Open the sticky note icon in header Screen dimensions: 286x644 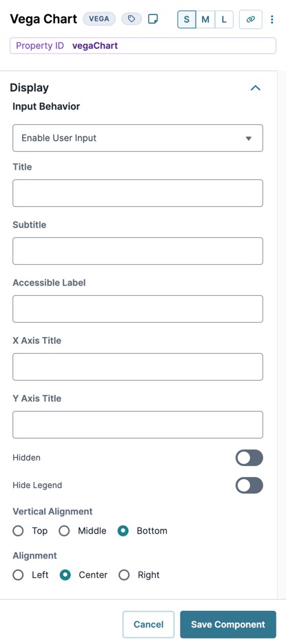pyautogui.click(x=153, y=19)
